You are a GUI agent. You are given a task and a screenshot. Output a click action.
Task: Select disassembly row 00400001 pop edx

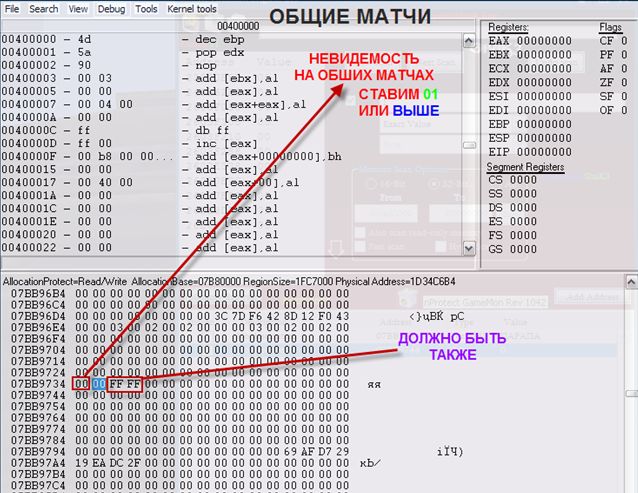232,52
